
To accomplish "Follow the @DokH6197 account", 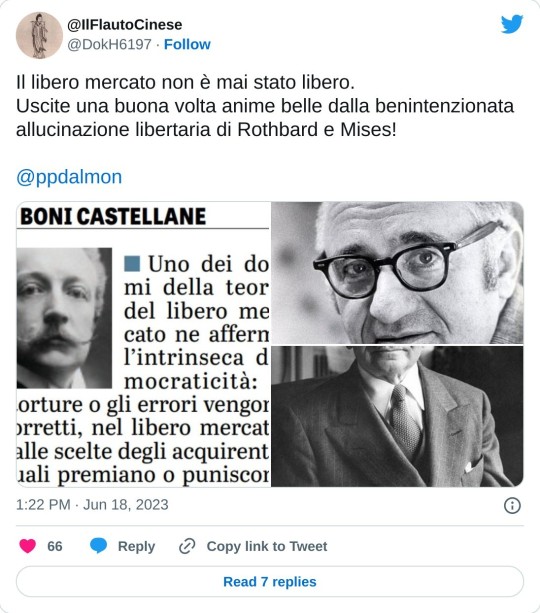I will [187, 44].
